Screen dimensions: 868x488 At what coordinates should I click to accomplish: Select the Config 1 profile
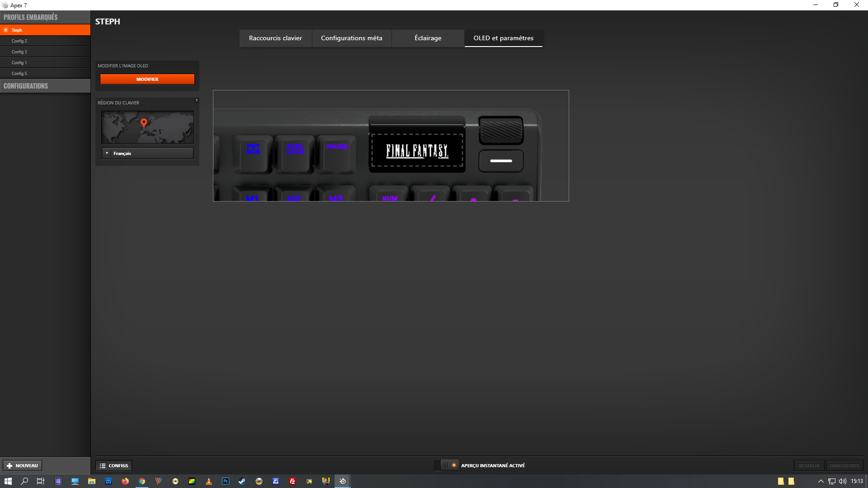(x=45, y=62)
